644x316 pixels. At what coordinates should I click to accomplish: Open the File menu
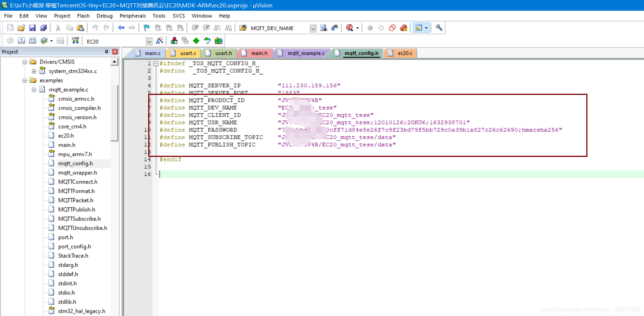8,16
